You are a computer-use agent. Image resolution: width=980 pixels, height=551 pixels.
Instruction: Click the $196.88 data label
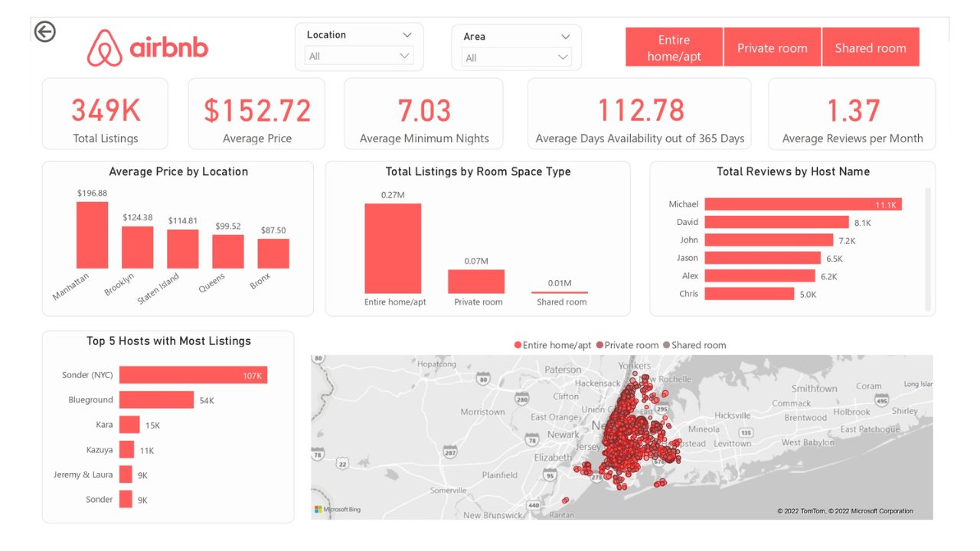pyautogui.click(x=92, y=194)
